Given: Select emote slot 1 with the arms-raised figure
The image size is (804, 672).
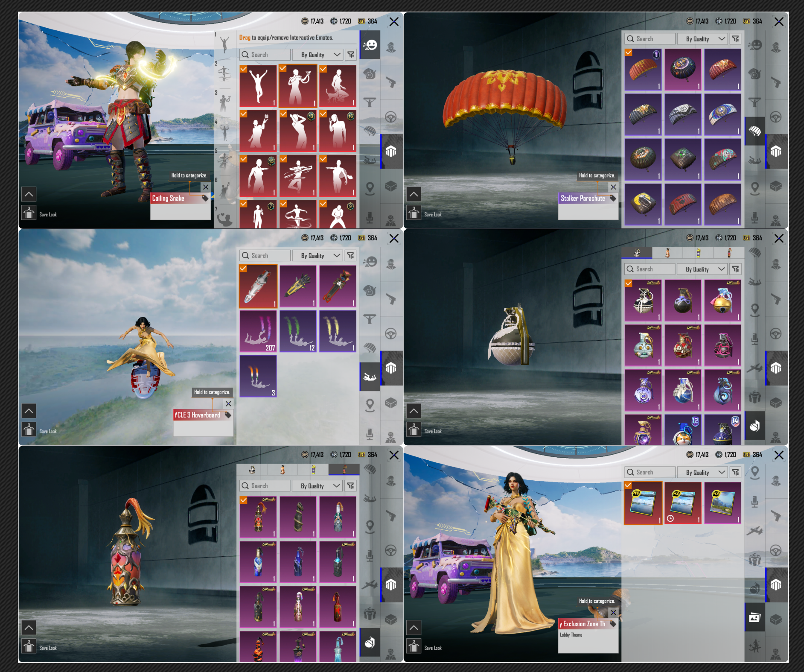Looking at the screenshot, I should pos(225,44).
